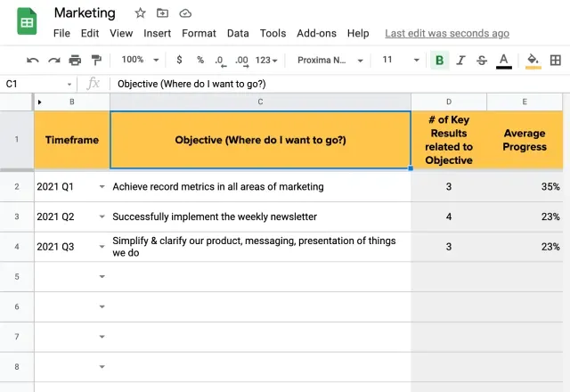Open the text color picker

(504, 61)
